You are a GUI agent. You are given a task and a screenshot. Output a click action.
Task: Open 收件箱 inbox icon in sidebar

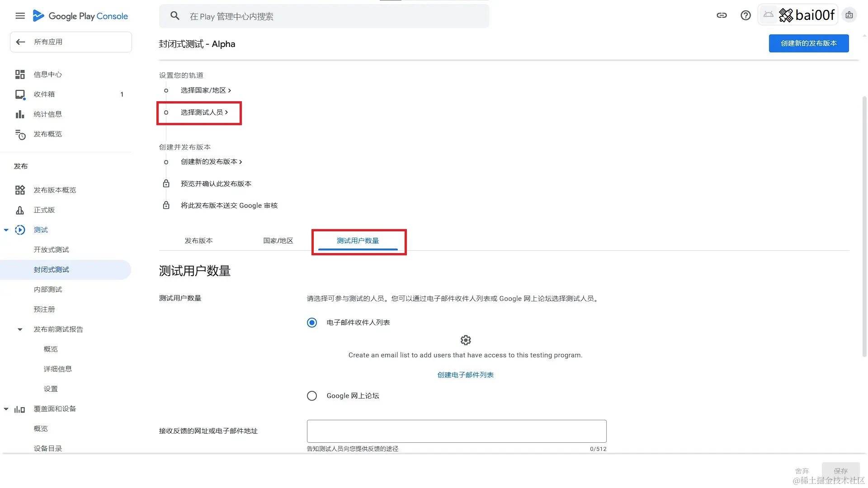pos(20,94)
